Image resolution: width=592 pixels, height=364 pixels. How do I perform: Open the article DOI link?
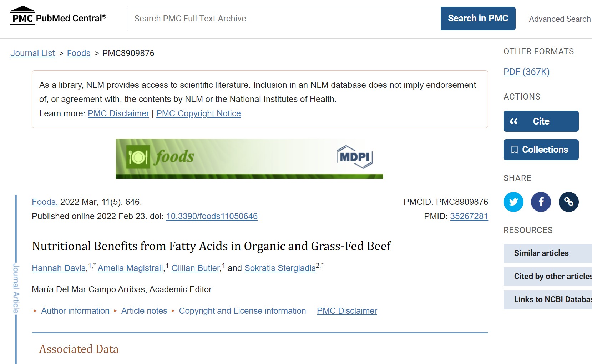[212, 216]
